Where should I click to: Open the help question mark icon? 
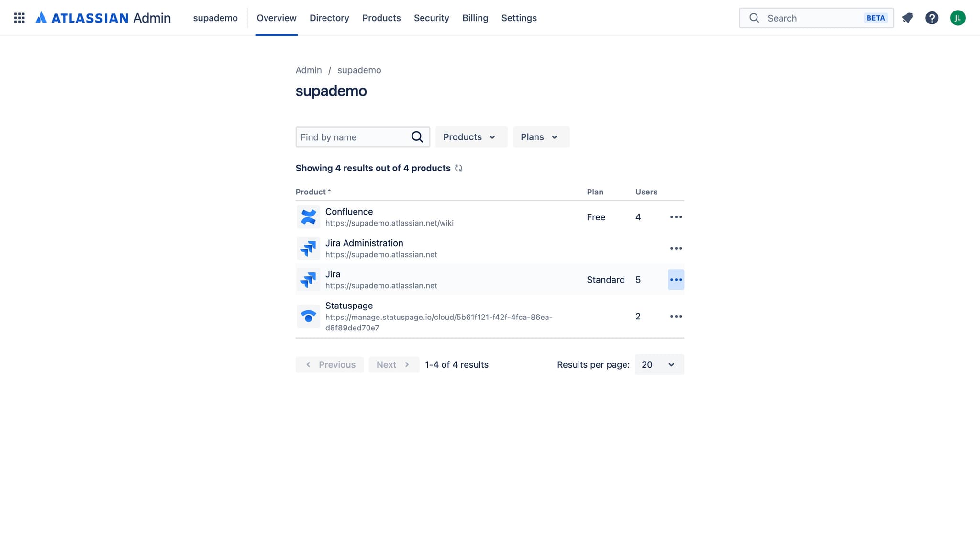click(932, 18)
